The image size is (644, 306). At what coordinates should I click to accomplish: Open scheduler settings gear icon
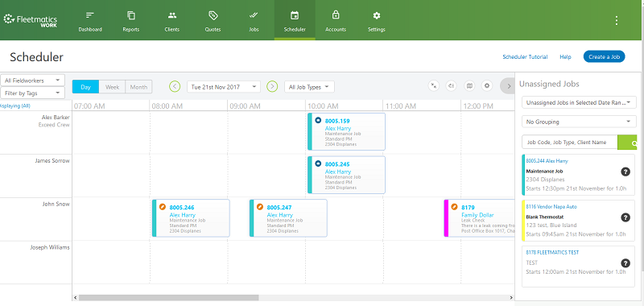click(x=487, y=85)
